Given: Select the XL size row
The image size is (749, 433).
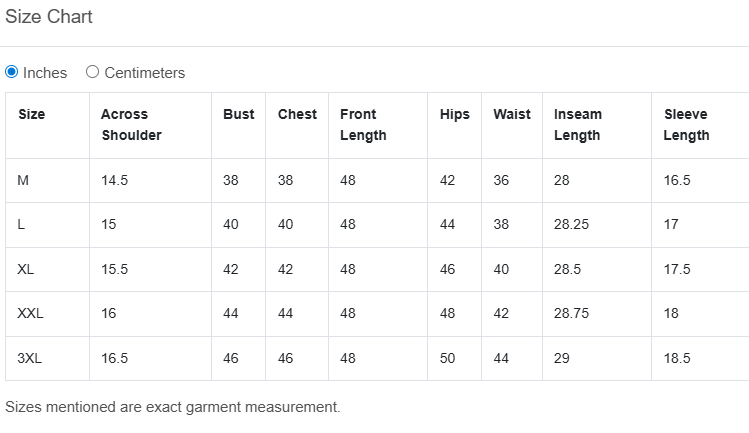Looking at the screenshot, I should point(26,269).
